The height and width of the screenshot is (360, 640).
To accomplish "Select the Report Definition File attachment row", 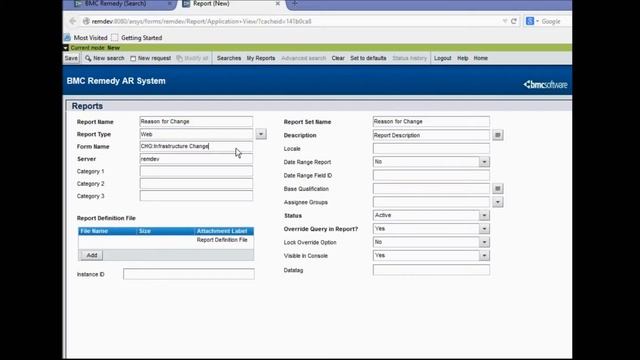I will pos(166,240).
